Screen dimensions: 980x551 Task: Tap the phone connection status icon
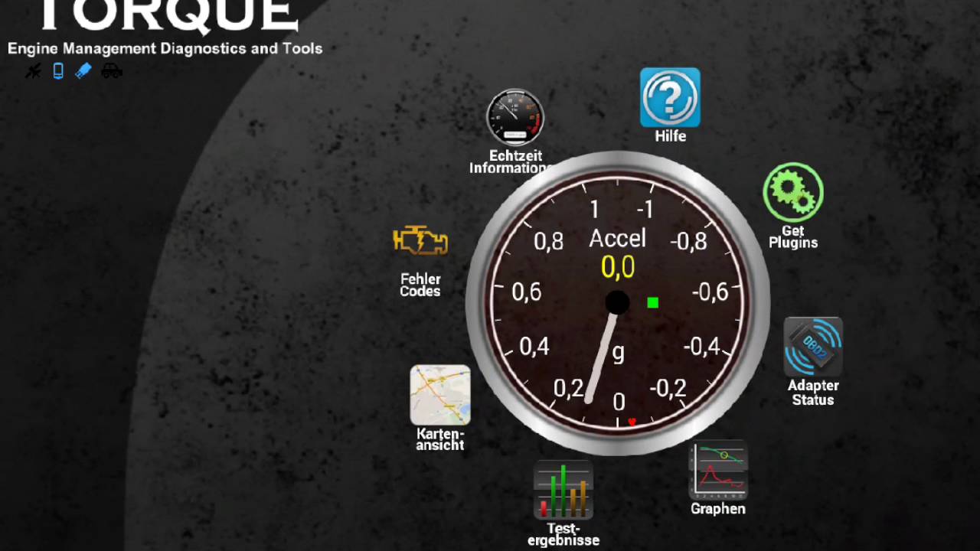coord(58,71)
